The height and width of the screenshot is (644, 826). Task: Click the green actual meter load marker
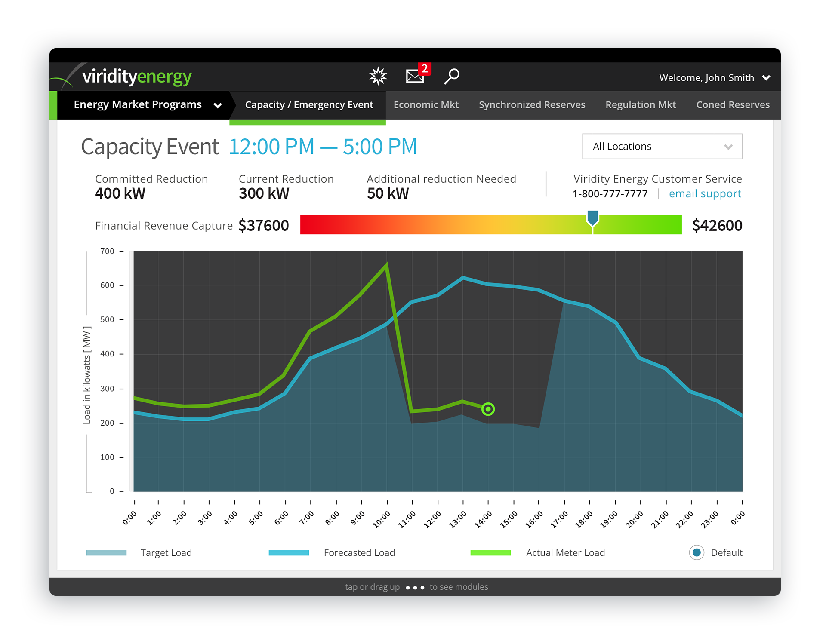point(488,409)
